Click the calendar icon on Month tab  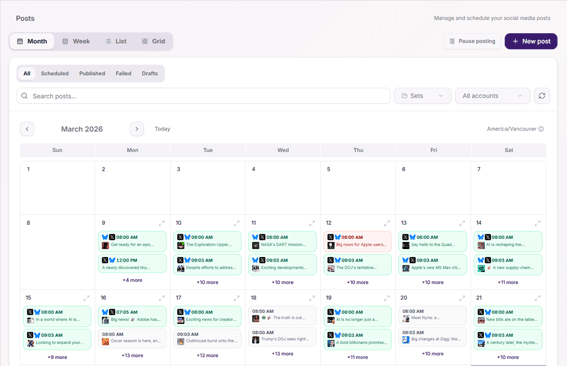click(x=20, y=41)
